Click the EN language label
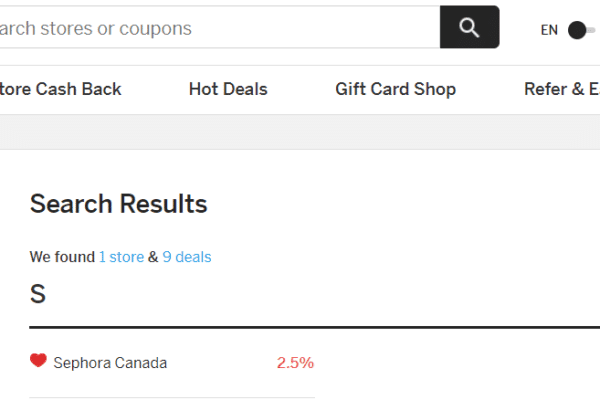The image size is (600, 400). [x=549, y=30]
